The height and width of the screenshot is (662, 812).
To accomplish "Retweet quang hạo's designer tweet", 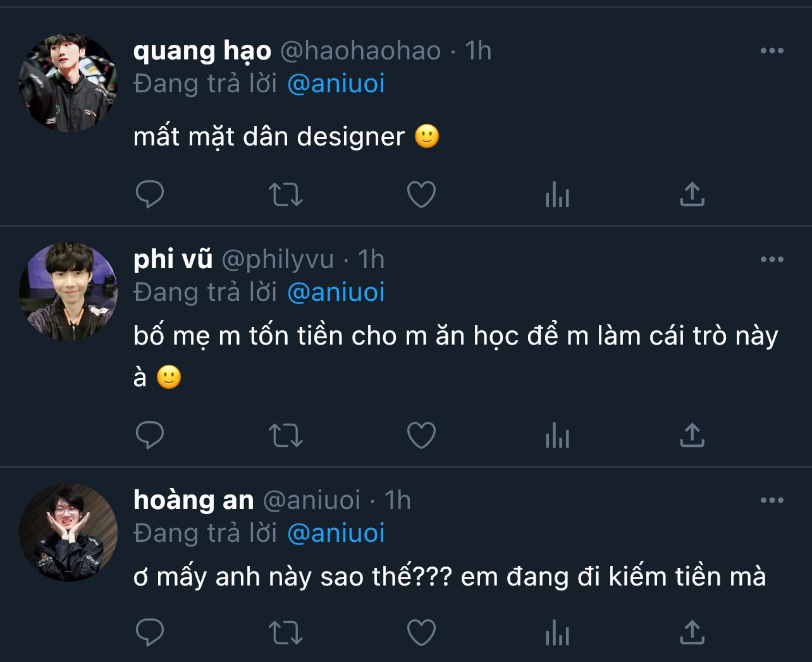I will (x=286, y=195).
